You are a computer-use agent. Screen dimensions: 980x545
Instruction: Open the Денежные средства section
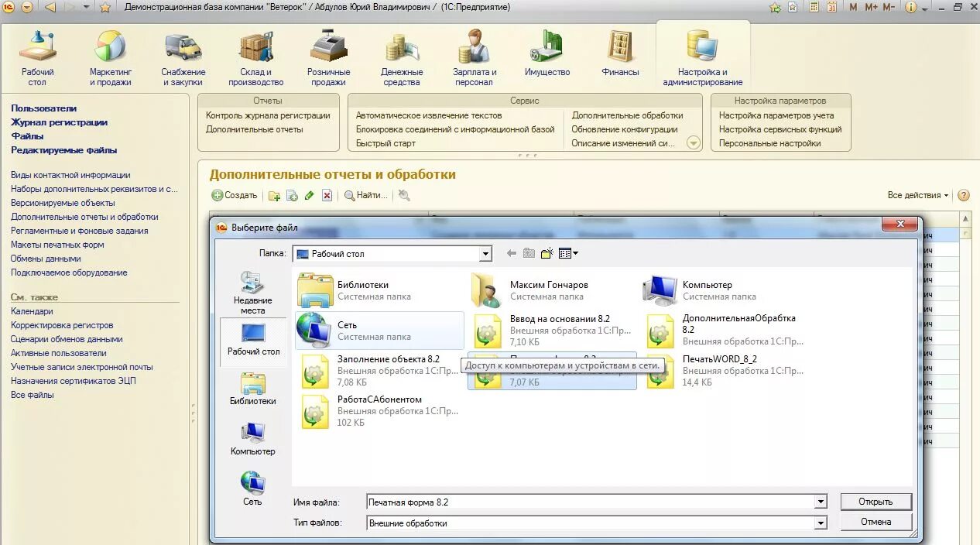tap(402, 59)
